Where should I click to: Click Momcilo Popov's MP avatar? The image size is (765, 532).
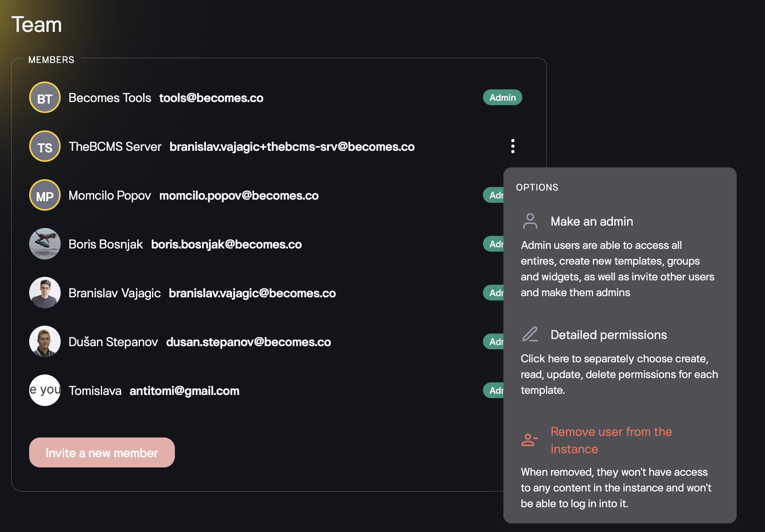(x=45, y=195)
